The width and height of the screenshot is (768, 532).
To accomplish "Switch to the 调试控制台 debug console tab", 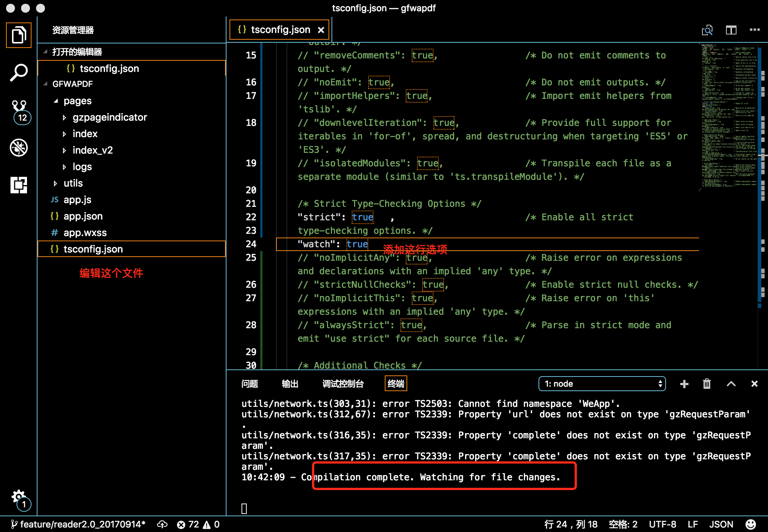I will click(x=343, y=384).
